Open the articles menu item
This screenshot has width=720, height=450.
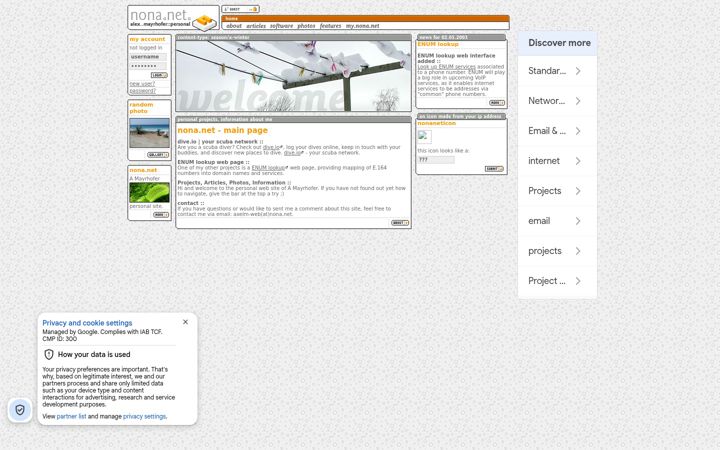pyautogui.click(x=256, y=26)
